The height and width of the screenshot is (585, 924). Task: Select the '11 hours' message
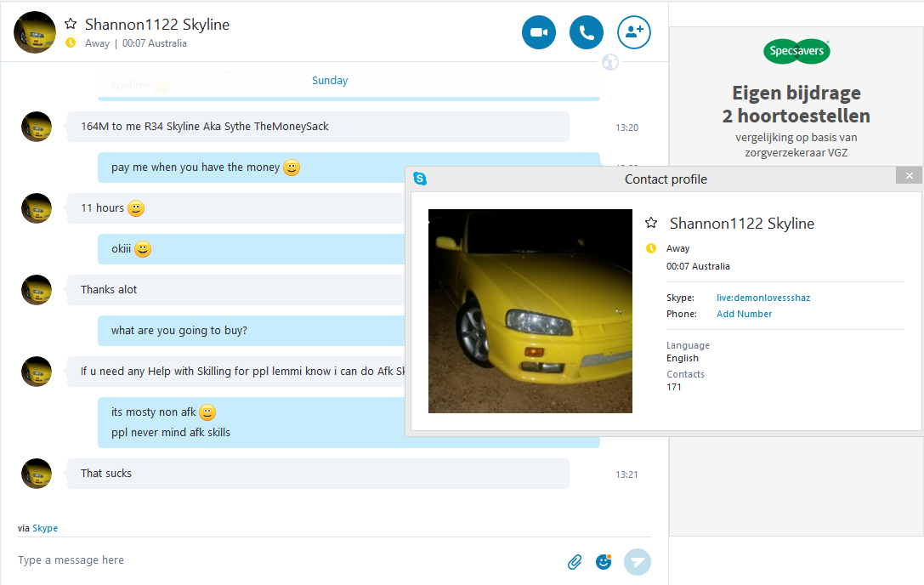click(235, 208)
